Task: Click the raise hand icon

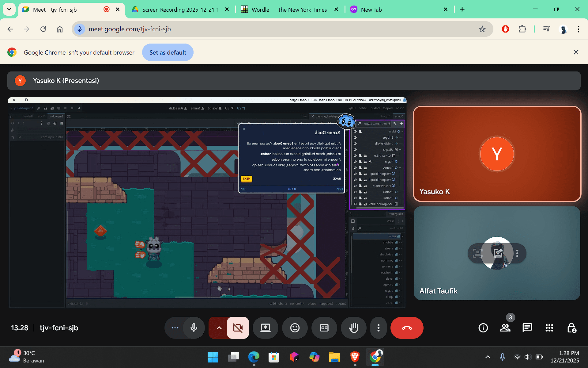Action: [353, 328]
